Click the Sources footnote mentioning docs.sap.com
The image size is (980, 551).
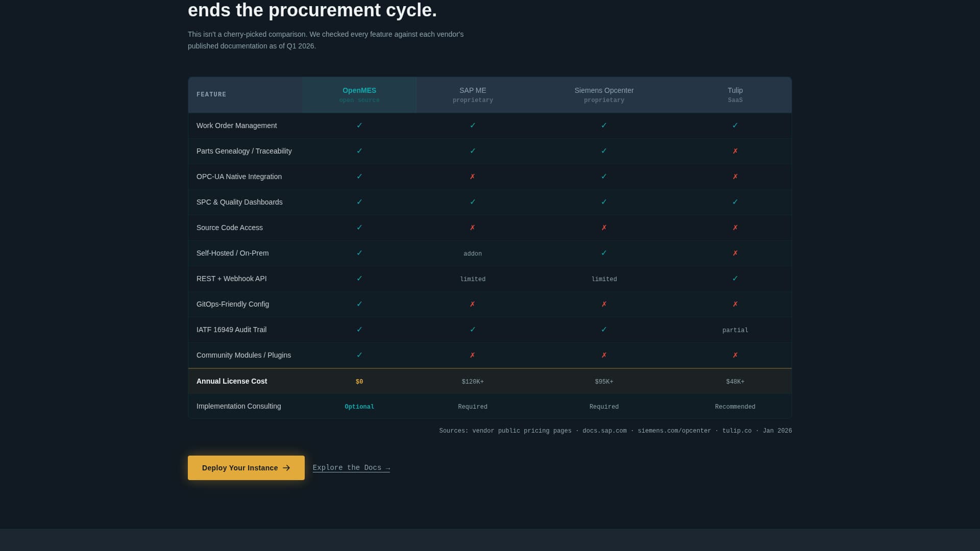tap(616, 431)
